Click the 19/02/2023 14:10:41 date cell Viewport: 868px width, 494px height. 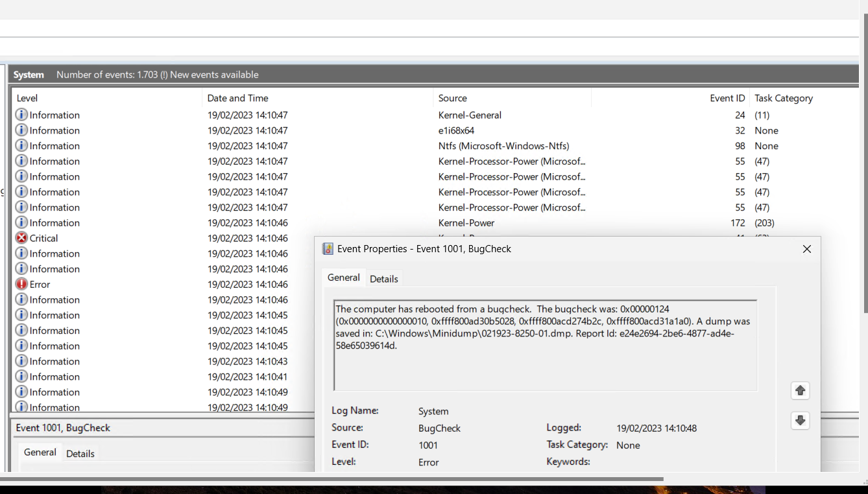click(248, 377)
